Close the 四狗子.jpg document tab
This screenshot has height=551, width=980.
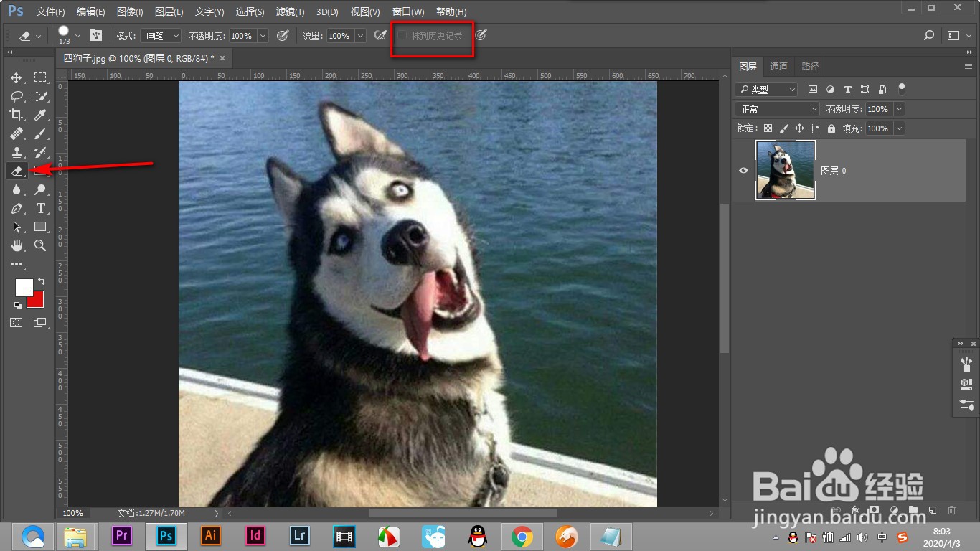pos(222,58)
